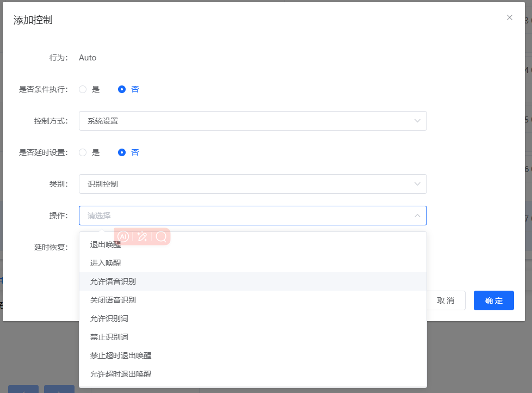Click the 取消 cancel button
Screen dimensions: 532x393
point(446,300)
